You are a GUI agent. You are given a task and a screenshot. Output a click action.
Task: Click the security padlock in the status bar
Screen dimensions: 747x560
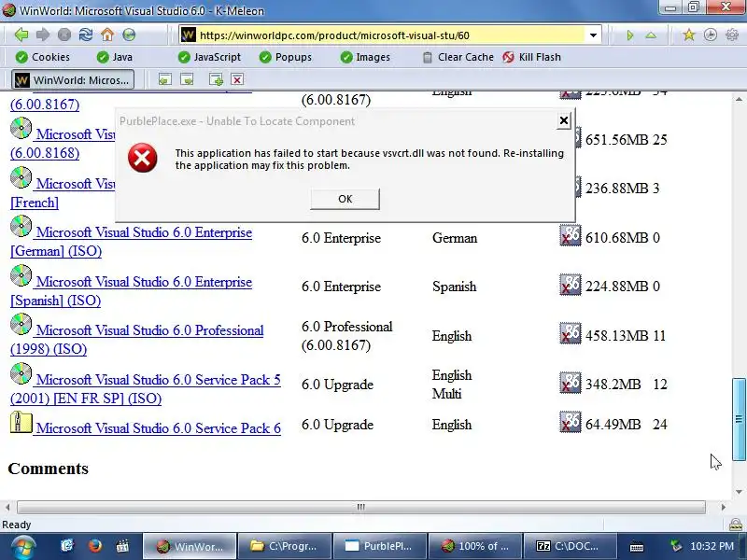pos(736,525)
